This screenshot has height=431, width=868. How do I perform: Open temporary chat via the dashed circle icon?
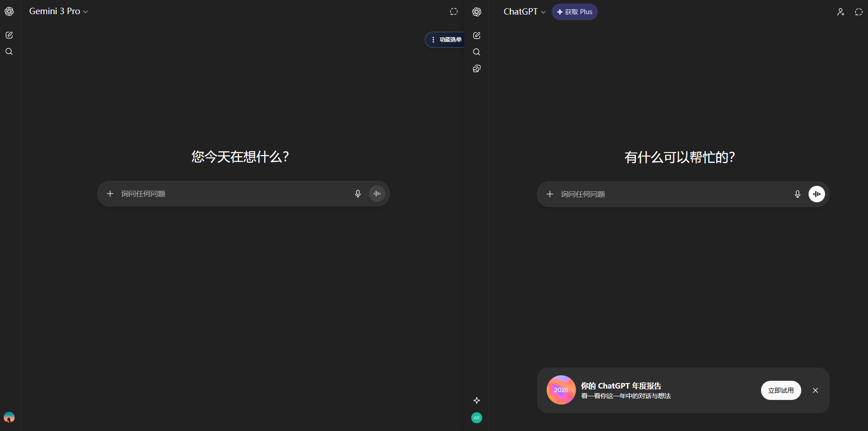coord(453,11)
